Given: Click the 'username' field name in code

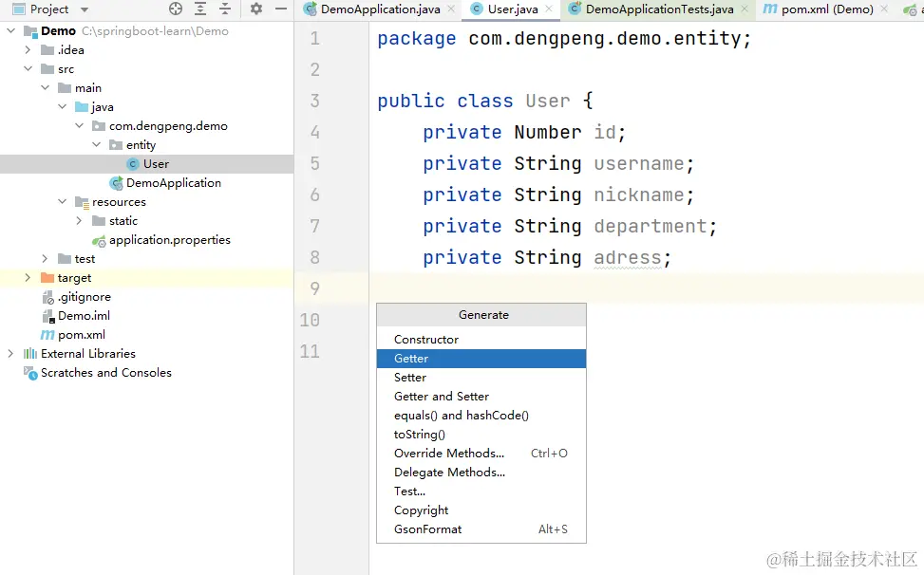Looking at the screenshot, I should (639, 163).
